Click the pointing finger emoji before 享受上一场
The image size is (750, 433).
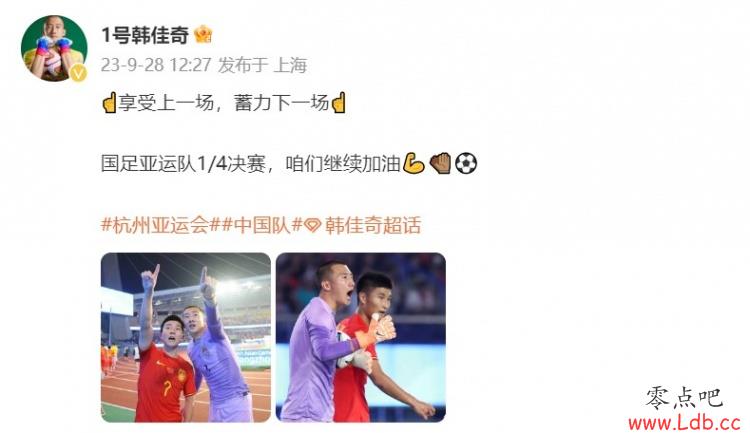coord(110,102)
